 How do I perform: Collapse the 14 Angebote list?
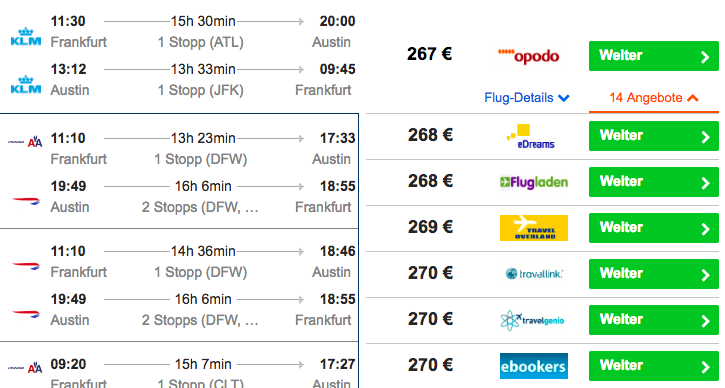(x=653, y=98)
